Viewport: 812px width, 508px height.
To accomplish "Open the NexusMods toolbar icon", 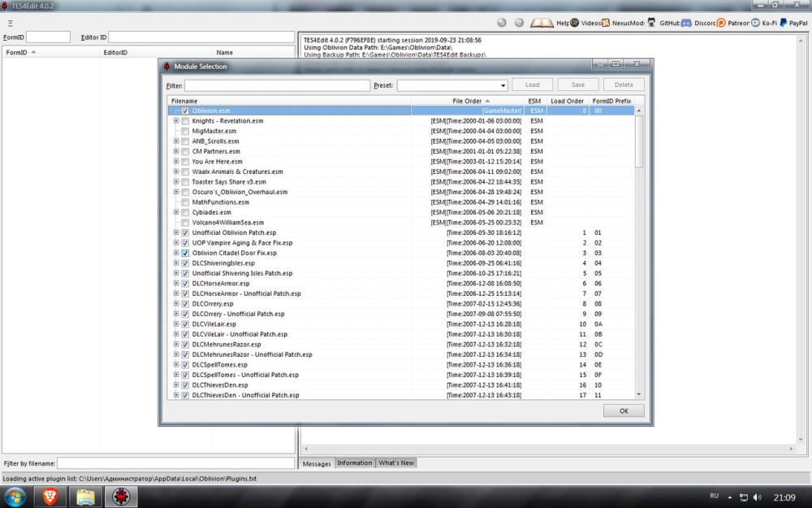I will (606, 23).
